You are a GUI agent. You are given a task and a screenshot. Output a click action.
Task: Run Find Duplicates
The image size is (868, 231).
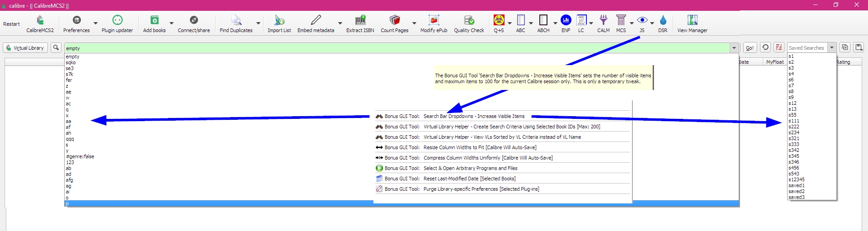coord(236,20)
